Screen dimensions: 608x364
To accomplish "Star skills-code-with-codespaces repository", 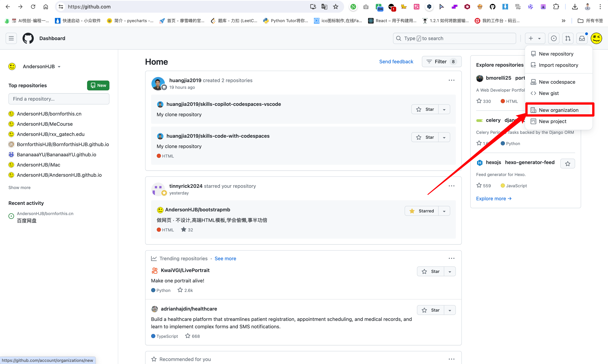I will 425,137.
